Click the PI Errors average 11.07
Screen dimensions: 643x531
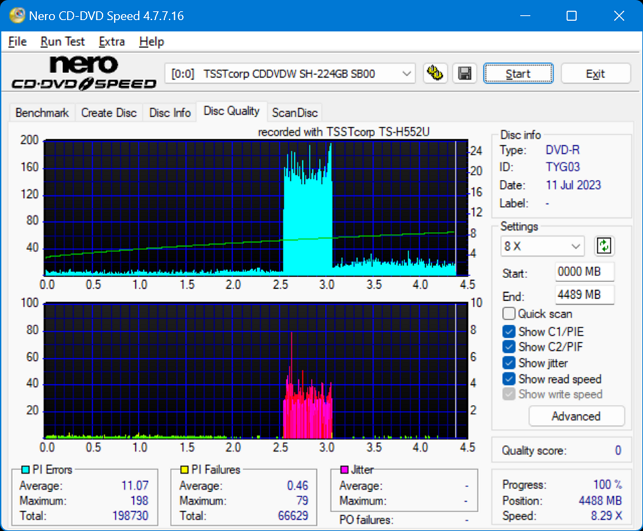(x=135, y=485)
